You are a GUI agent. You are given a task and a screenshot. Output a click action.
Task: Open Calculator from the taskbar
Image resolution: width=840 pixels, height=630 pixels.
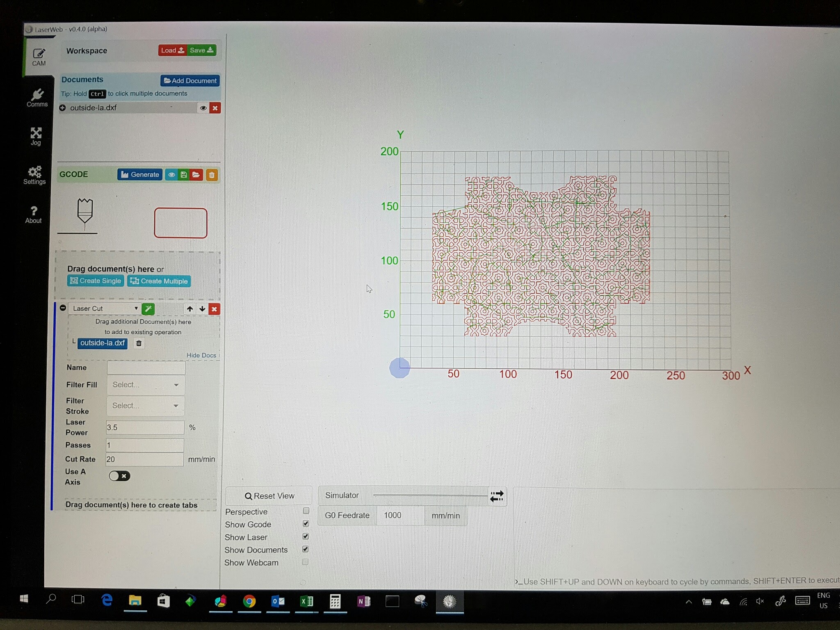click(x=335, y=602)
